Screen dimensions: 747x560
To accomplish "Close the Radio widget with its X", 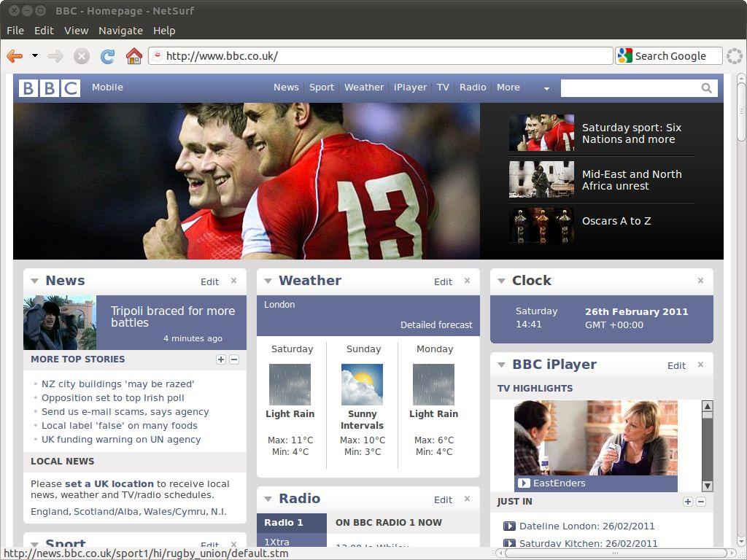I will point(468,499).
